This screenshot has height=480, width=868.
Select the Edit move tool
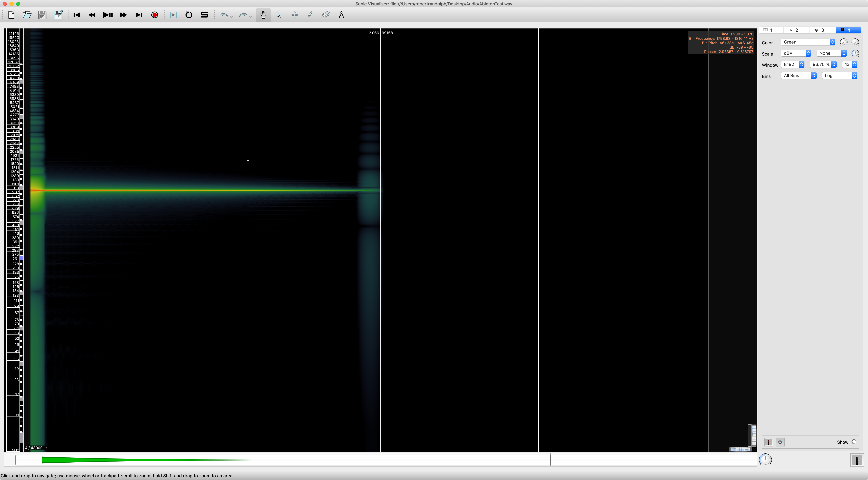click(294, 15)
